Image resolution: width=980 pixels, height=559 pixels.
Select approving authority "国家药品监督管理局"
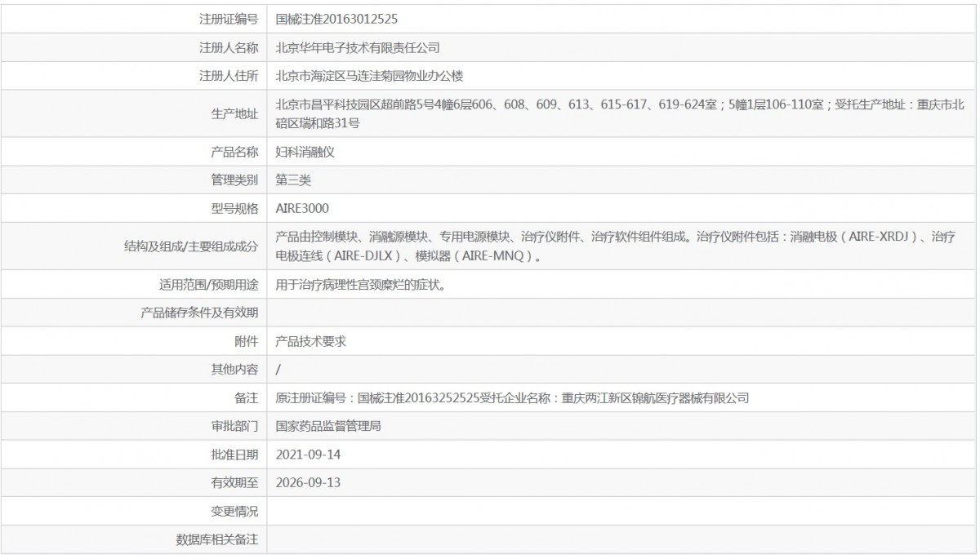pos(329,426)
